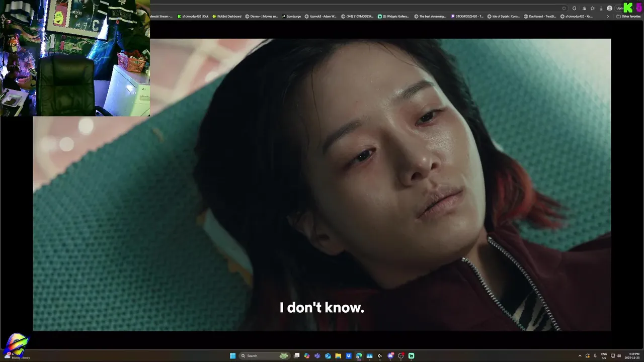This screenshot has width=644, height=362.
Task: Open the KickBot Dashboard bookmark
Action: [227, 16]
